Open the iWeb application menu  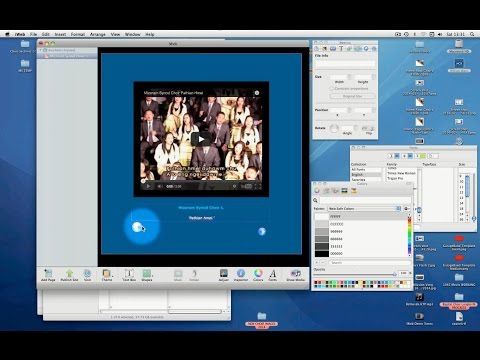click(x=20, y=34)
